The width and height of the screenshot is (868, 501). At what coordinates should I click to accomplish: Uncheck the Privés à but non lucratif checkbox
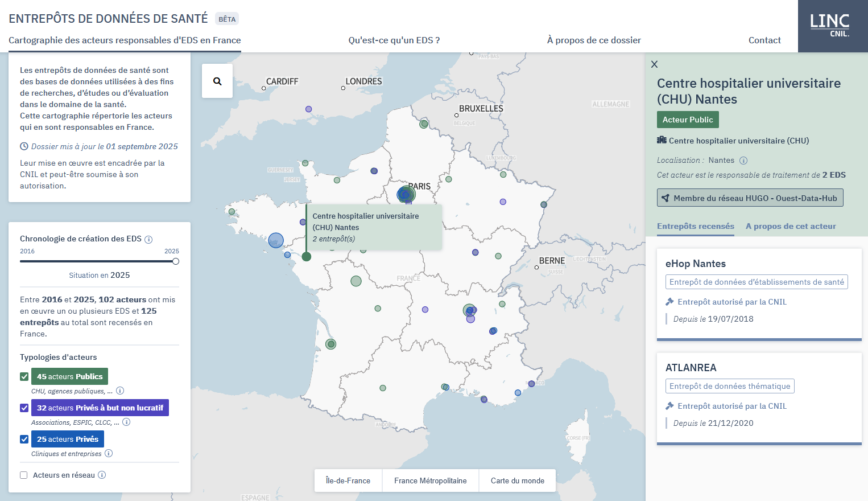[x=24, y=408]
